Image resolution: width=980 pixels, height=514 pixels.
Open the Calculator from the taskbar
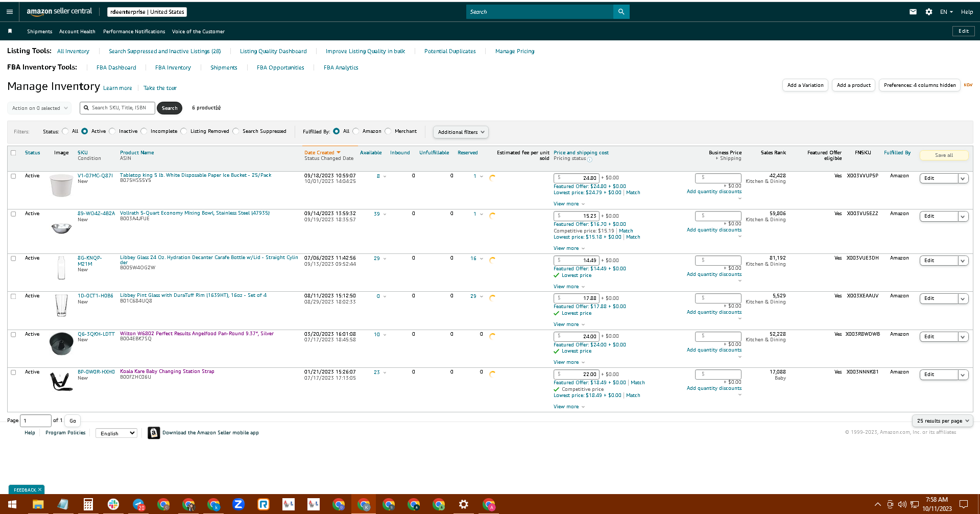88,504
